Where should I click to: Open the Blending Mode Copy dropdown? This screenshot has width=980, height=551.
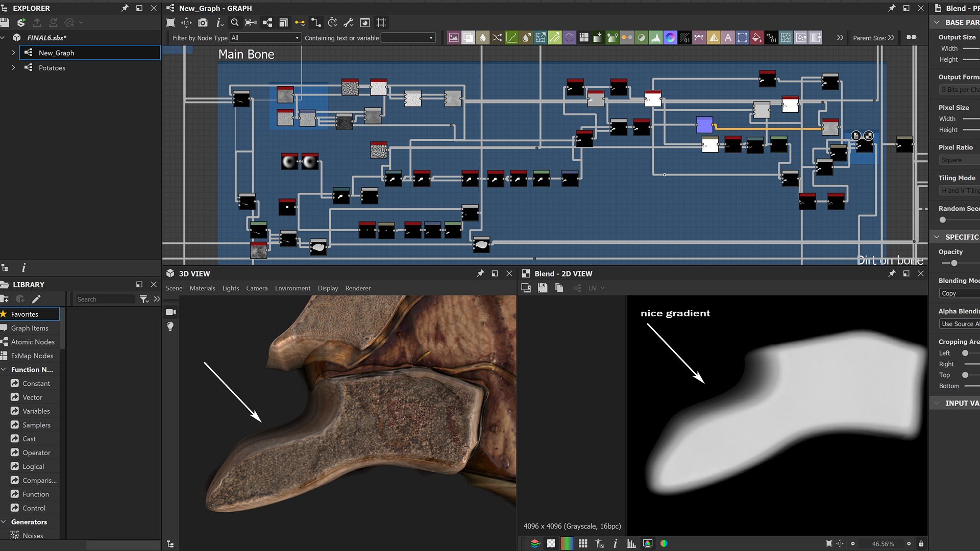point(959,293)
